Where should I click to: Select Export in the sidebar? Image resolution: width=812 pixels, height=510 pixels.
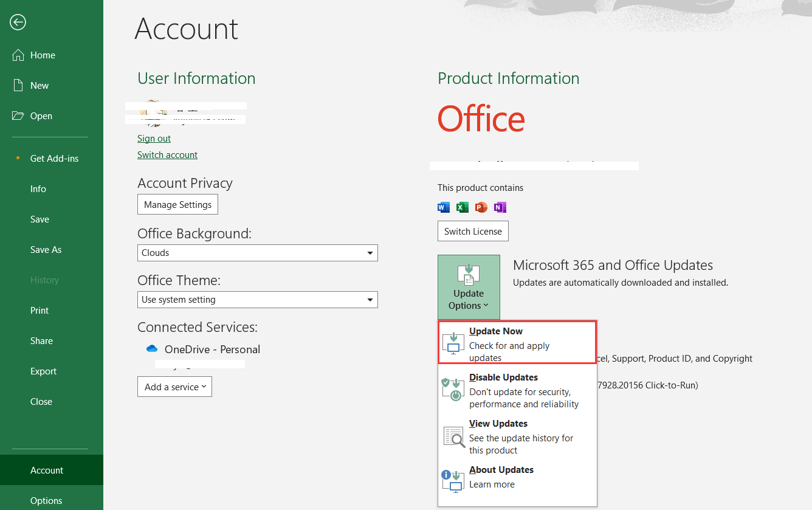pos(52,371)
